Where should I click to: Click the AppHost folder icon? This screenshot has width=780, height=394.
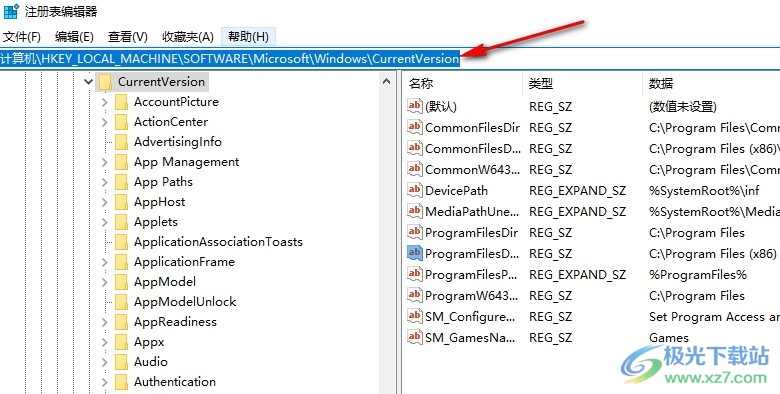[121, 202]
